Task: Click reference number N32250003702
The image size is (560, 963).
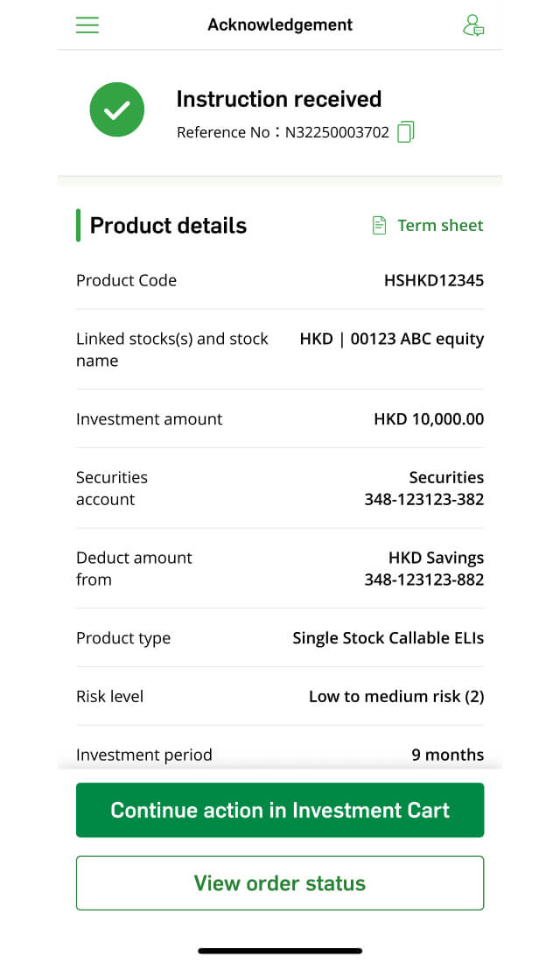Action: (x=337, y=132)
